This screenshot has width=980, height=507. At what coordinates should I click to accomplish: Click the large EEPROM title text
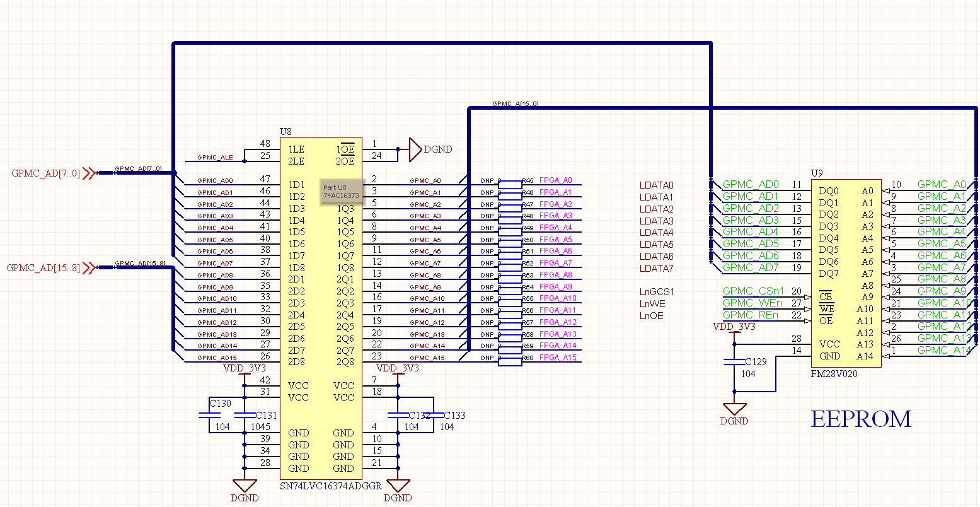tap(861, 419)
